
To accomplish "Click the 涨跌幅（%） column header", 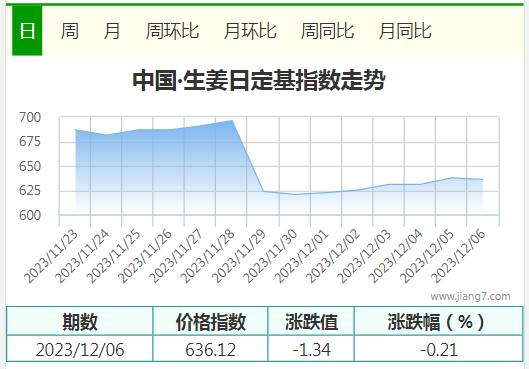I will tap(439, 321).
